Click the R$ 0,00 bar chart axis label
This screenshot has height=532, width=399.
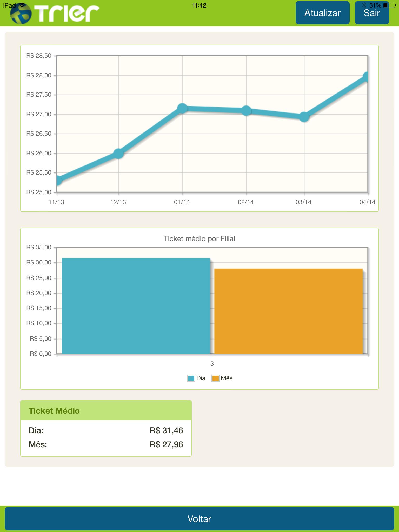[41, 354]
